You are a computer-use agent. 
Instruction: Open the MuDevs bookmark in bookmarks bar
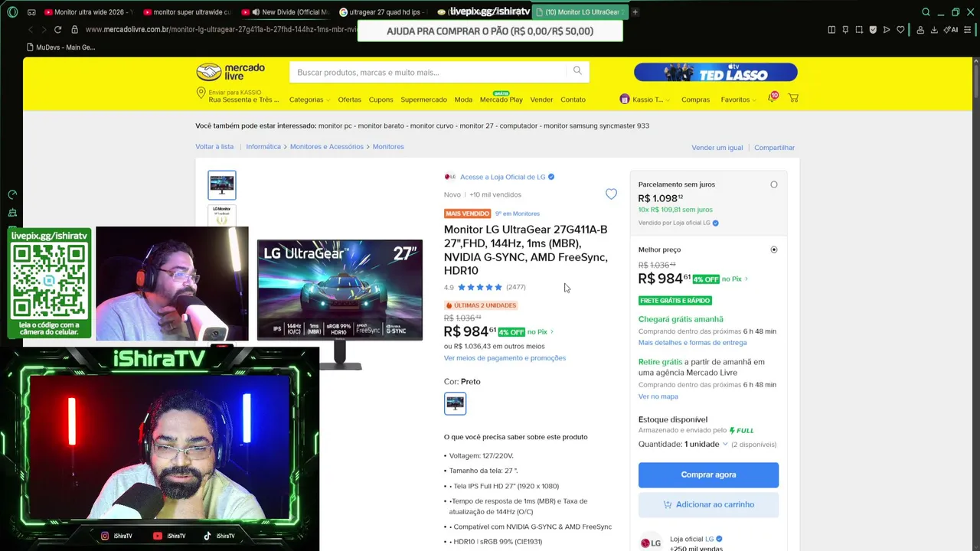pos(61,47)
